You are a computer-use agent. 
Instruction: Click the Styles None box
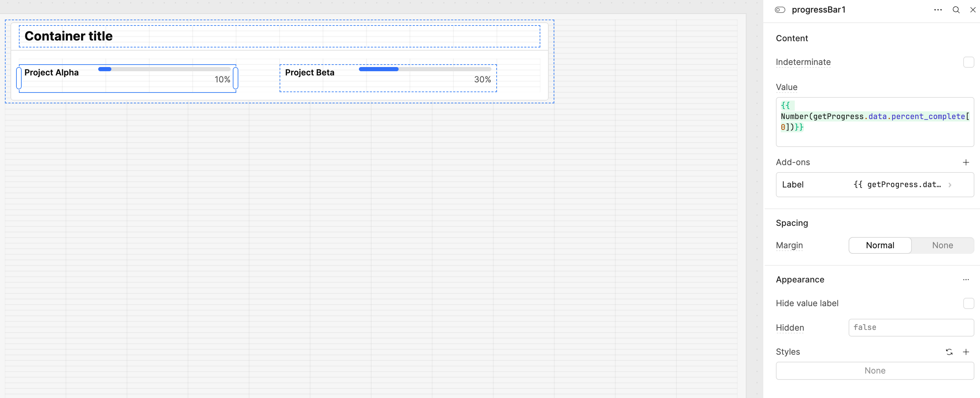point(874,371)
